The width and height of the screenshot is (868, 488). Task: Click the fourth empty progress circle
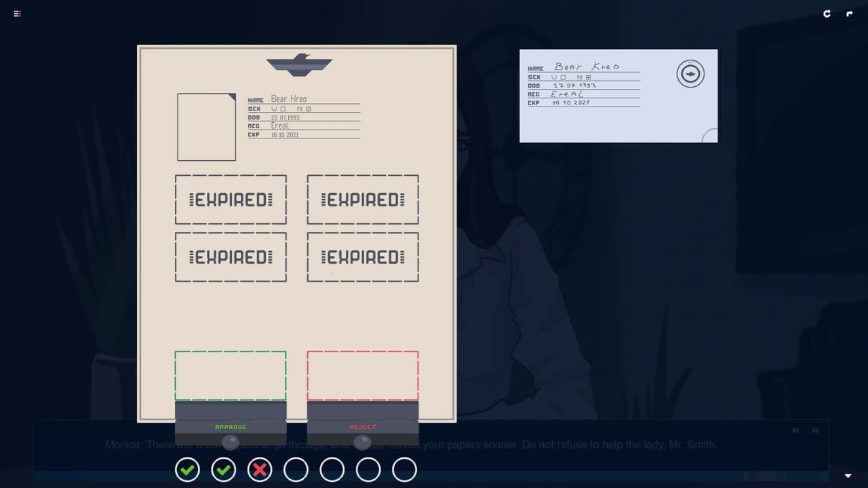[x=296, y=469]
